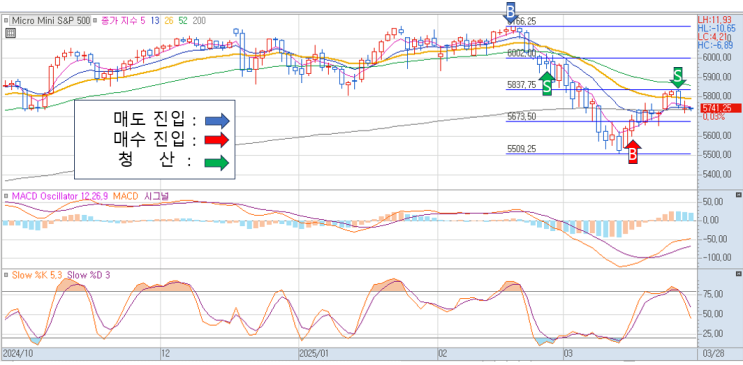
Task: Click the 5500,00 price axis label
Action: pos(717,155)
